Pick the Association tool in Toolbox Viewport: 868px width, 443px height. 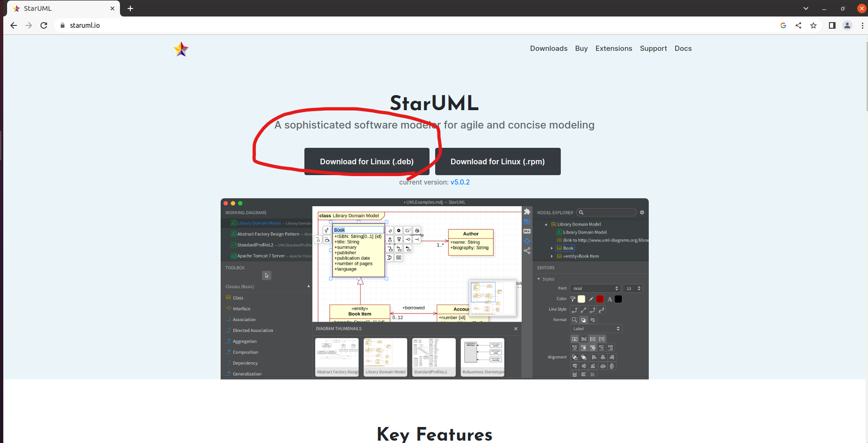click(244, 320)
